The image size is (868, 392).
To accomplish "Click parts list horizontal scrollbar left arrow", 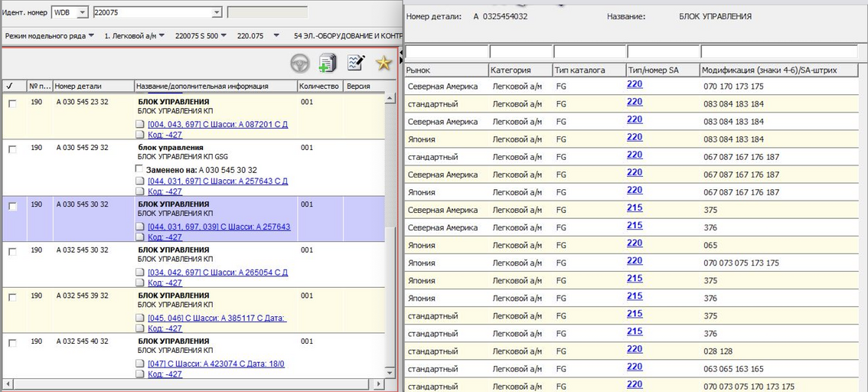I will pyautogui.click(x=7, y=384).
